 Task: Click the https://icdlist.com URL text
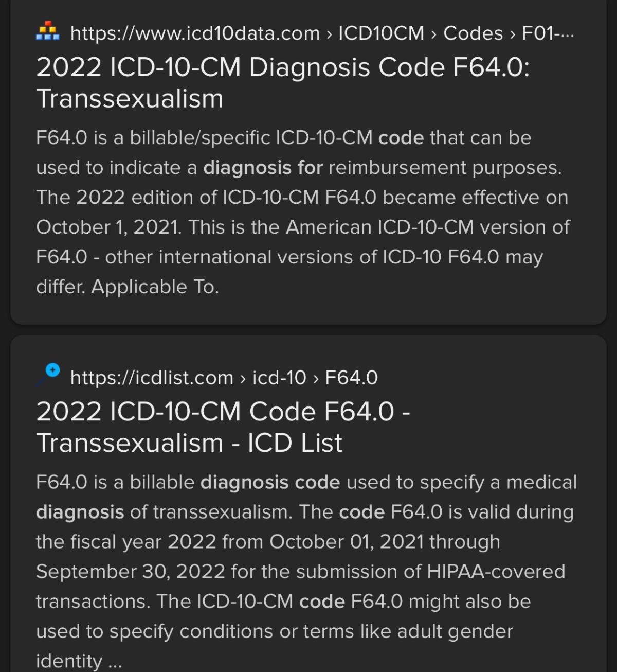point(152,378)
